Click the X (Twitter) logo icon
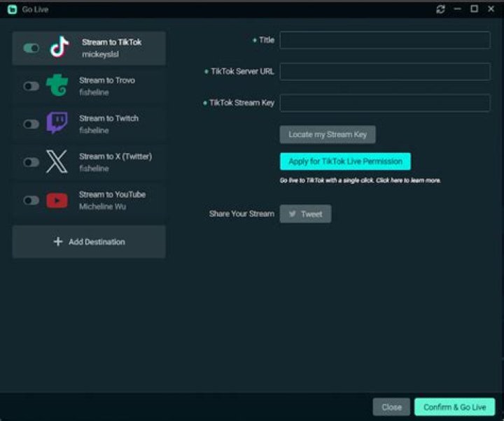Image resolution: width=504 pixels, height=421 pixels. (57, 162)
